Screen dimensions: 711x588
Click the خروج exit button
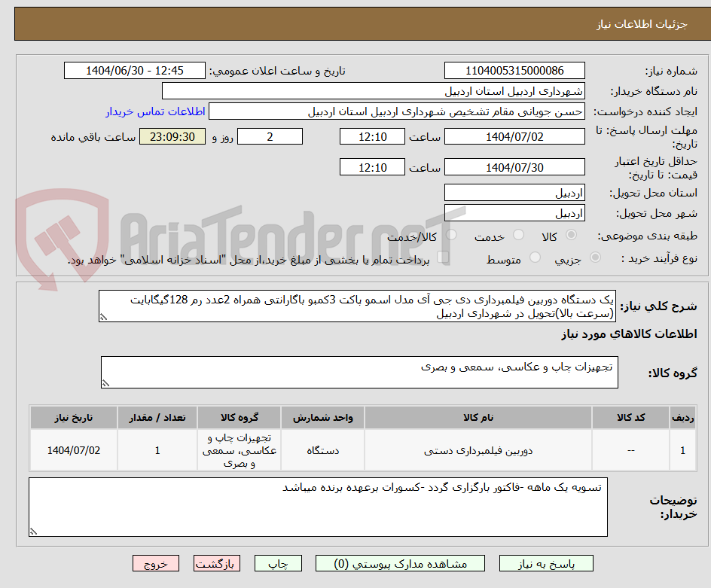[x=156, y=563]
